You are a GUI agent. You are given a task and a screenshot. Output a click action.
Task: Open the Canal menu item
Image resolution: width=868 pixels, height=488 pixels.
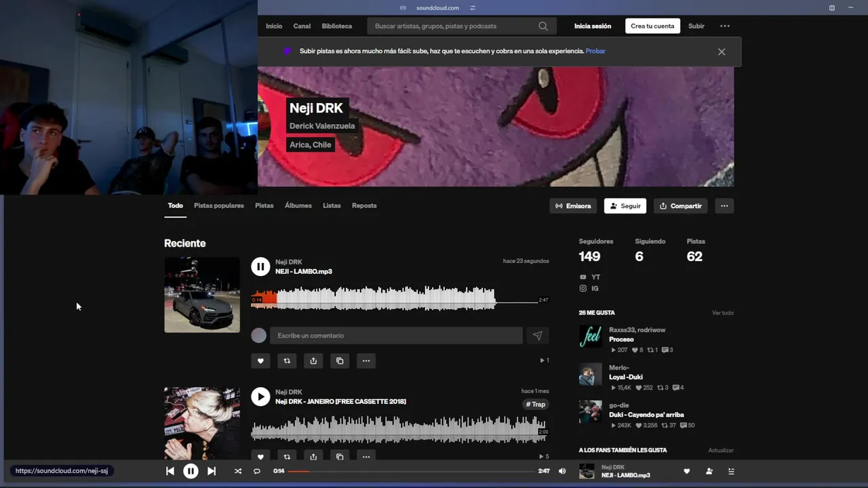point(302,26)
